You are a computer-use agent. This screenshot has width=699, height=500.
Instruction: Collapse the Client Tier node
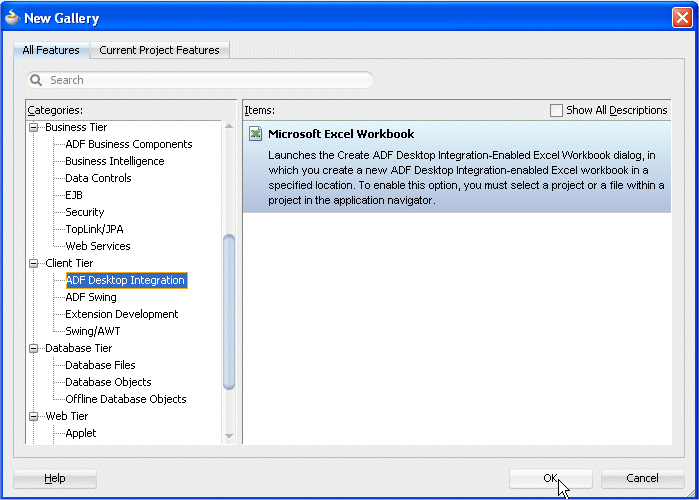tap(33, 263)
